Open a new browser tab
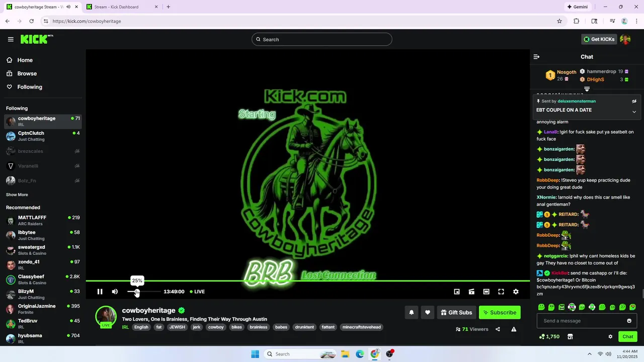This screenshot has width=644, height=362. pos(168,7)
